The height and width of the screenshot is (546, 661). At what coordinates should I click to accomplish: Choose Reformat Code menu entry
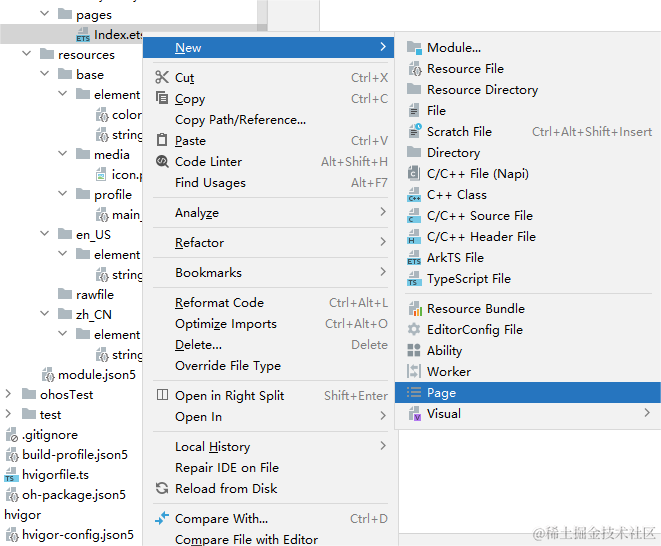click(270, 303)
